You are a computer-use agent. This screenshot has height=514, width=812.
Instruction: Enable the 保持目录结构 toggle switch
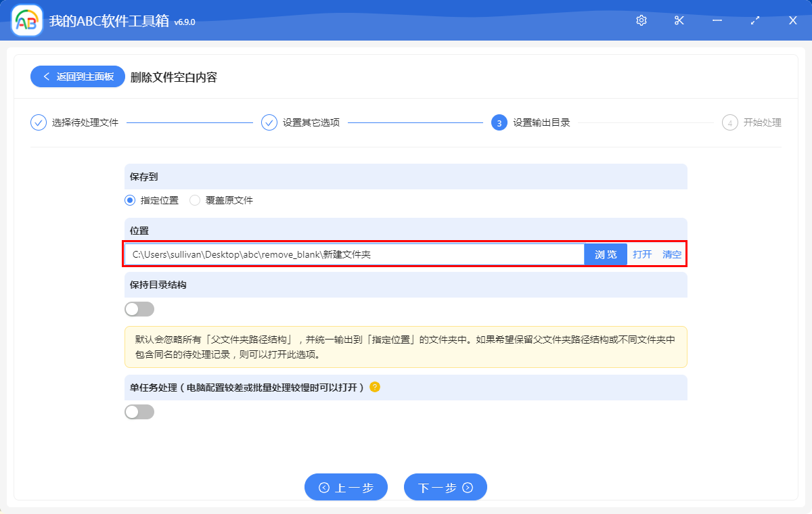[x=139, y=308]
